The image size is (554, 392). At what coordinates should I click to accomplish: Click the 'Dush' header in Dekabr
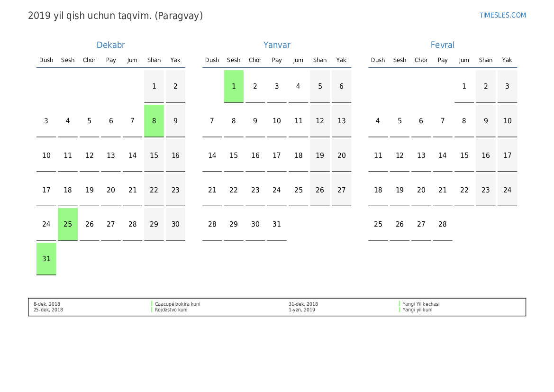pos(46,60)
